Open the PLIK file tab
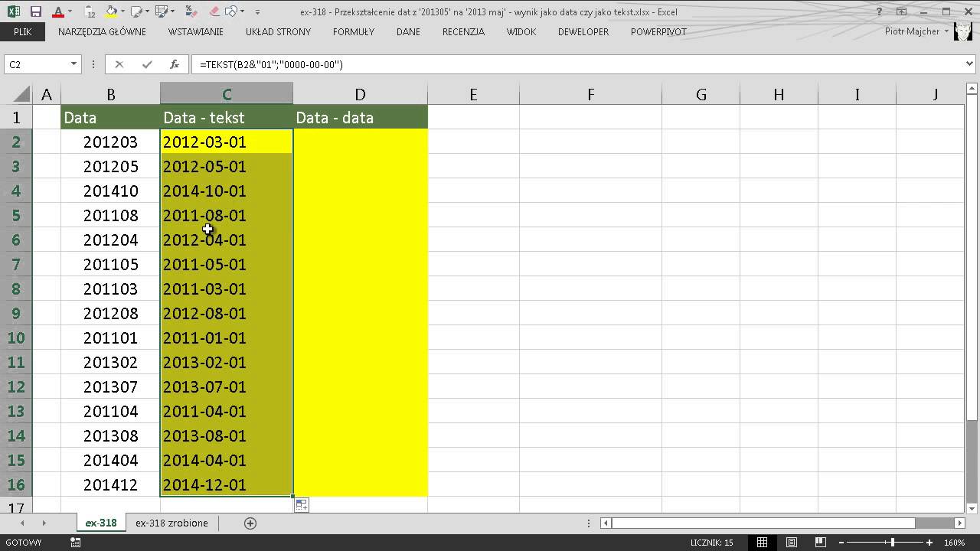The image size is (980, 551). click(22, 32)
